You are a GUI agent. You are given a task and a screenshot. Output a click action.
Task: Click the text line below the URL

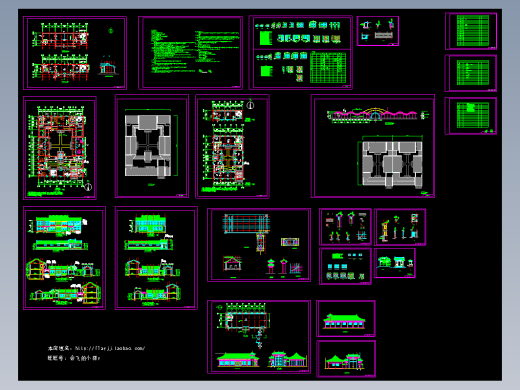(74, 358)
